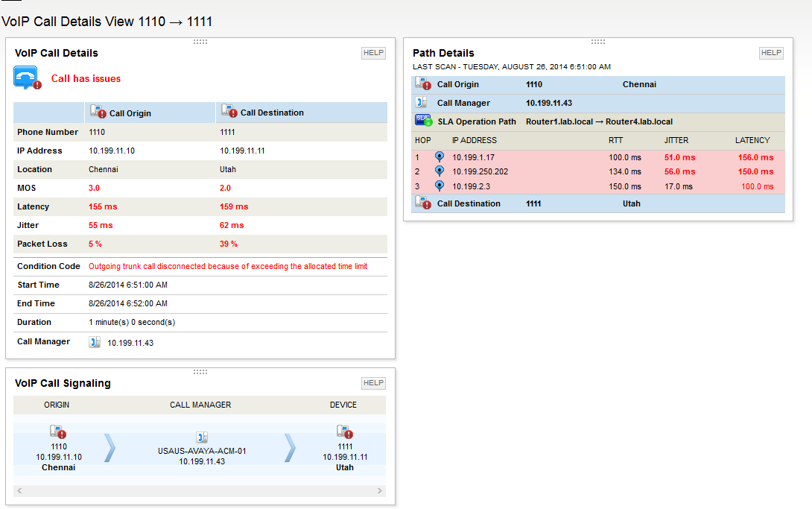Screen dimensions: 812x509
Task: Click Call Manager address 10.199.11.43 in Path Details
Action: pyautogui.click(x=549, y=103)
